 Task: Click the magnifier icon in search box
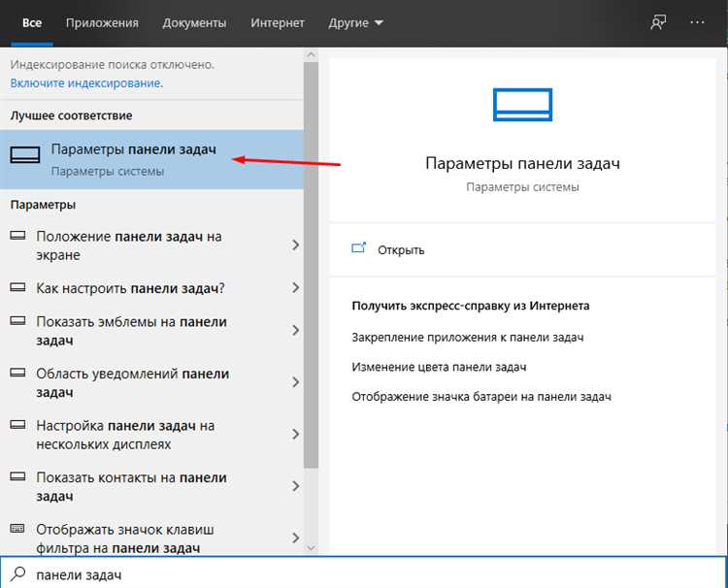[17, 574]
